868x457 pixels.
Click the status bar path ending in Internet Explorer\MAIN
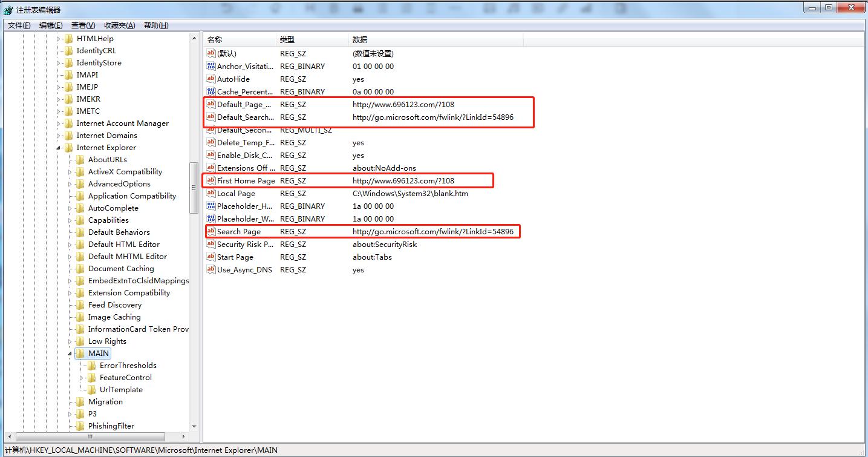(x=141, y=450)
